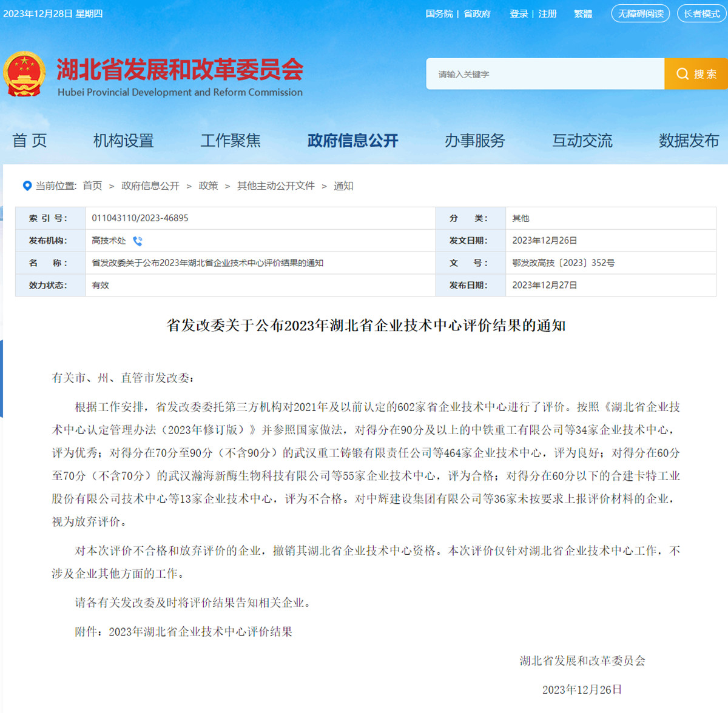
Task: Click 注册 to register
Action: pos(546,13)
